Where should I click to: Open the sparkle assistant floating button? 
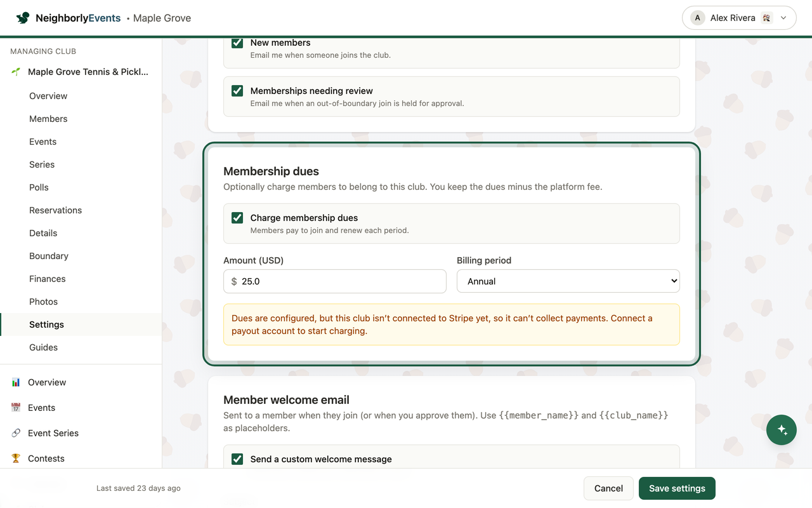click(x=782, y=430)
